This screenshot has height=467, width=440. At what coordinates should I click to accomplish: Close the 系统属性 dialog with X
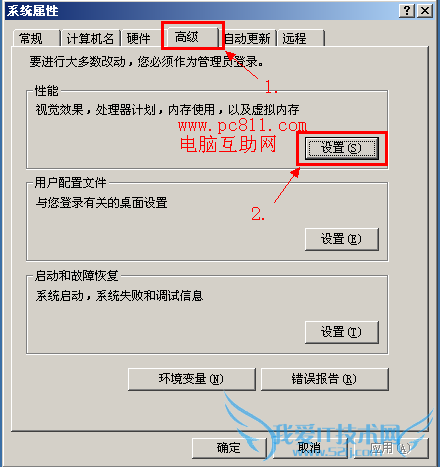tap(425, 11)
